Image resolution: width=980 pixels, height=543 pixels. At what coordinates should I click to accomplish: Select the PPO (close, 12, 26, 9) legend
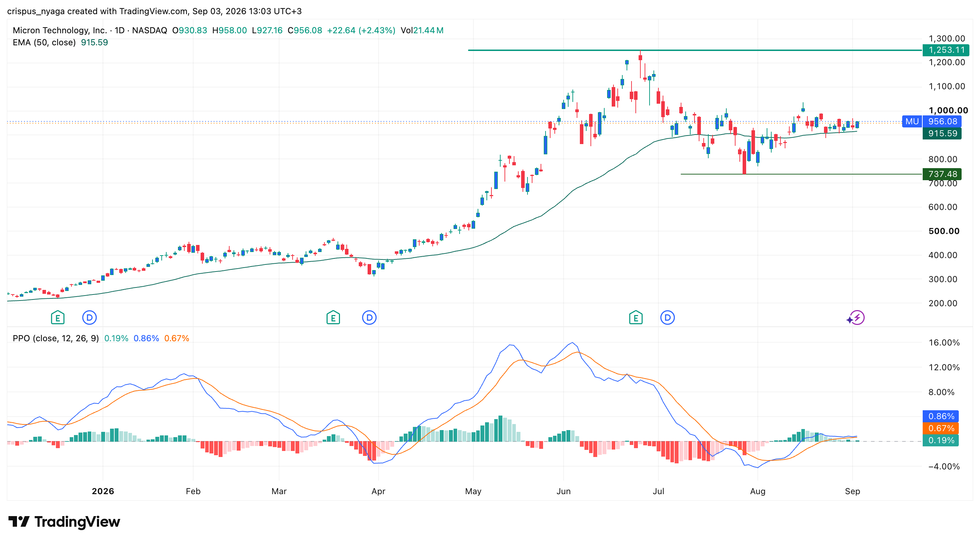56,338
